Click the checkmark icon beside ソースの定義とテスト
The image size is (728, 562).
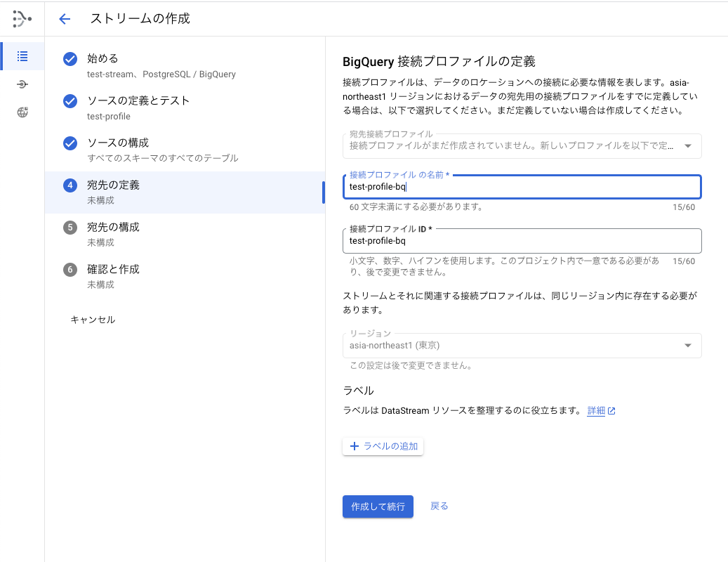point(70,100)
